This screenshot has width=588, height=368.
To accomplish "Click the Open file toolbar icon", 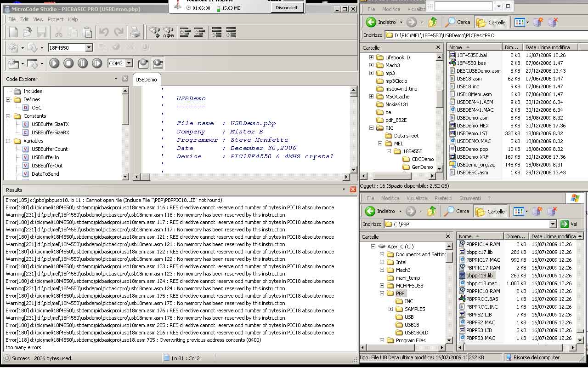I will (28, 32).
